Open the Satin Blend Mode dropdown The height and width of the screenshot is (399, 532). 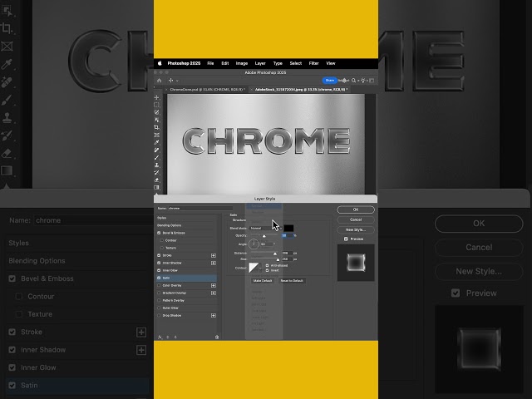point(266,228)
